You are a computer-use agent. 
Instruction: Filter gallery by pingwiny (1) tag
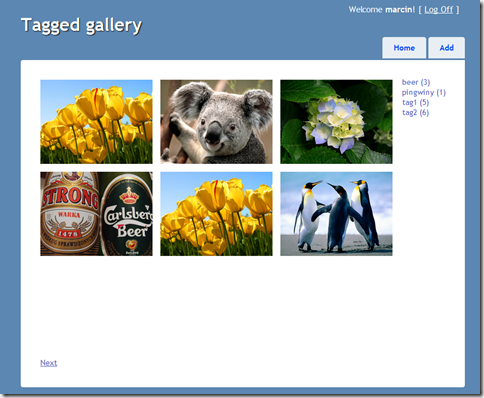[x=424, y=92]
